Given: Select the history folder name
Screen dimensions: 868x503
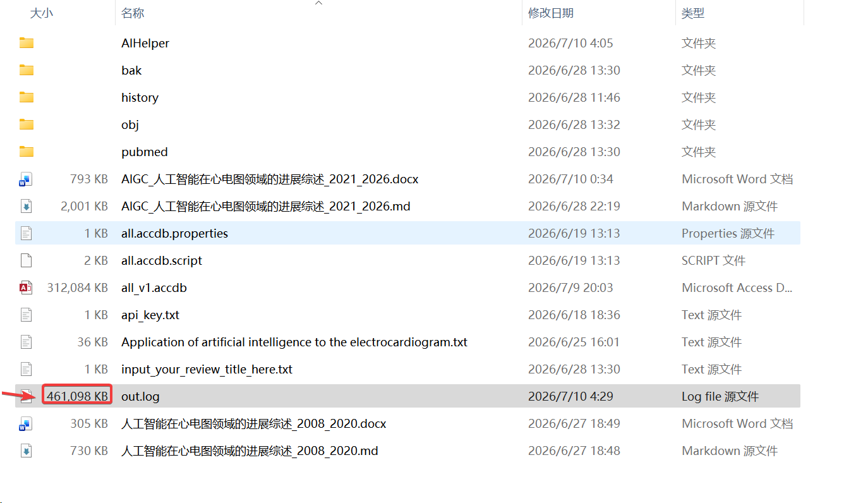Looking at the screenshot, I should (140, 97).
